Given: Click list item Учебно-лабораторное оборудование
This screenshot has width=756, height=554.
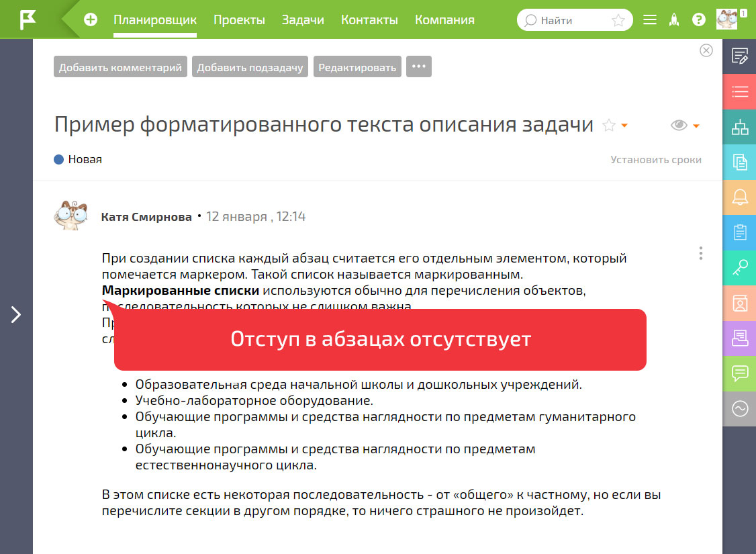Looking at the screenshot, I should [x=254, y=400].
